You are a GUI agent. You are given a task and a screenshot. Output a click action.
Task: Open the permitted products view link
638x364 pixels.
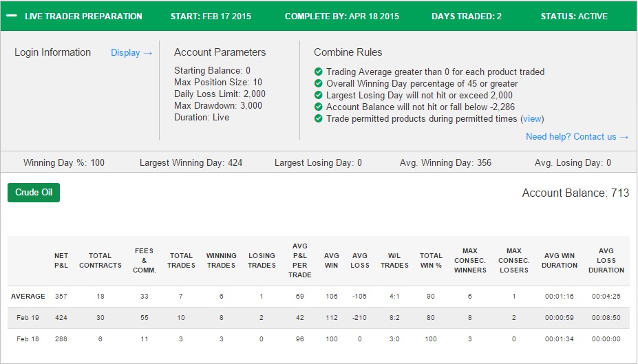coord(532,119)
